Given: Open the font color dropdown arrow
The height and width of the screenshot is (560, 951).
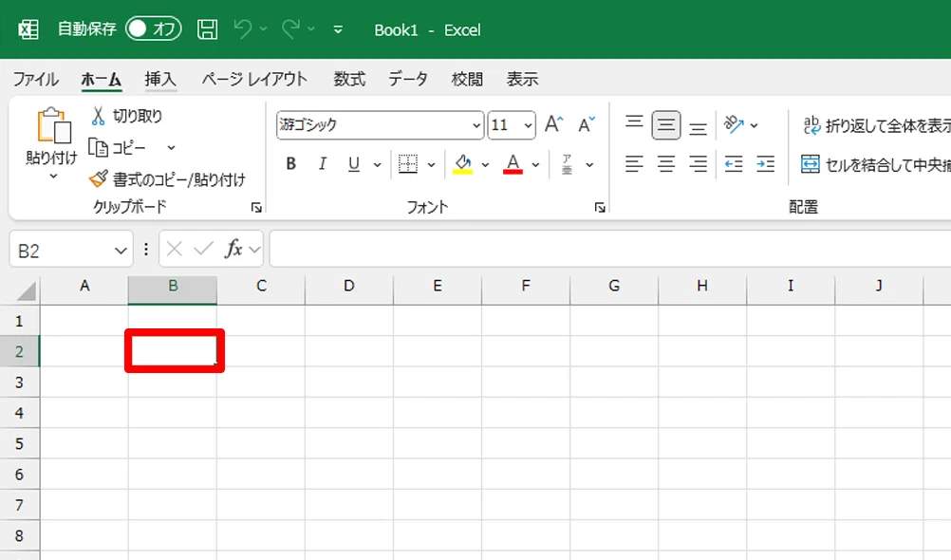Looking at the screenshot, I should click(535, 164).
